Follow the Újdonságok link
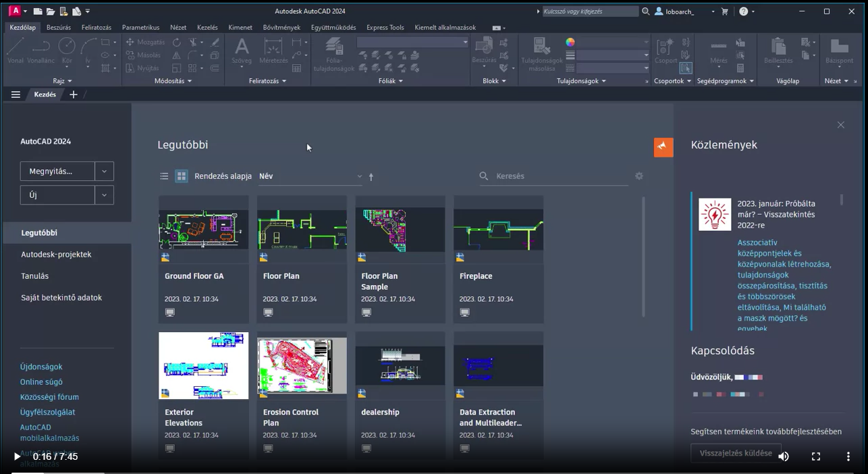 41,367
